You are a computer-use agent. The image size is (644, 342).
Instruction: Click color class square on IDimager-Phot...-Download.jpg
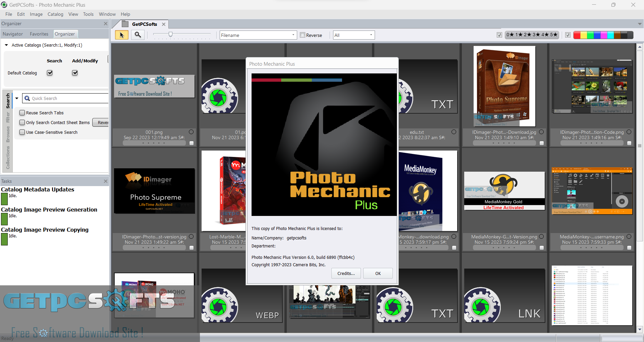pyautogui.click(x=542, y=143)
